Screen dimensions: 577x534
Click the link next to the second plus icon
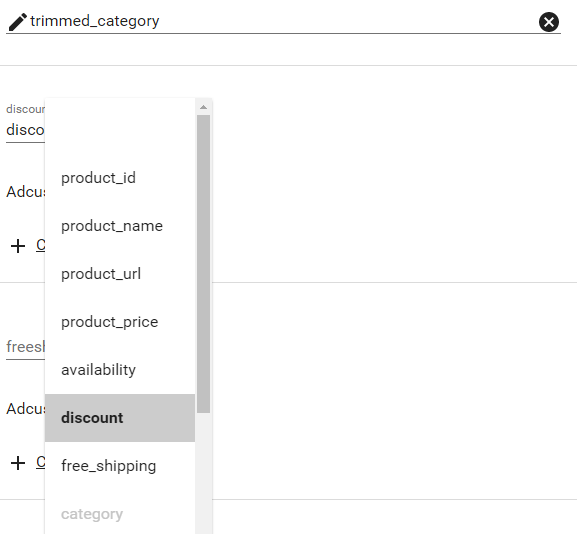click(40, 462)
